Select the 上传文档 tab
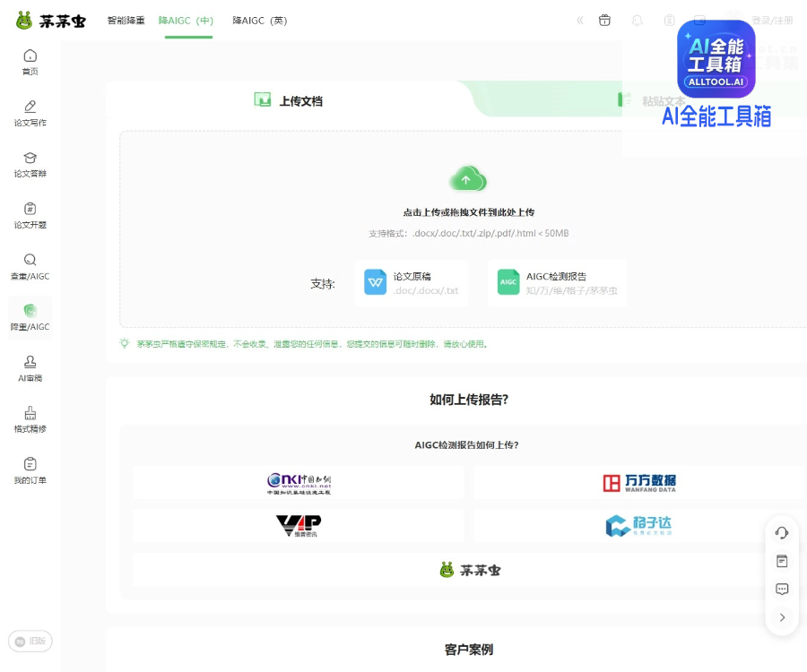The image size is (807, 672). (288, 100)
